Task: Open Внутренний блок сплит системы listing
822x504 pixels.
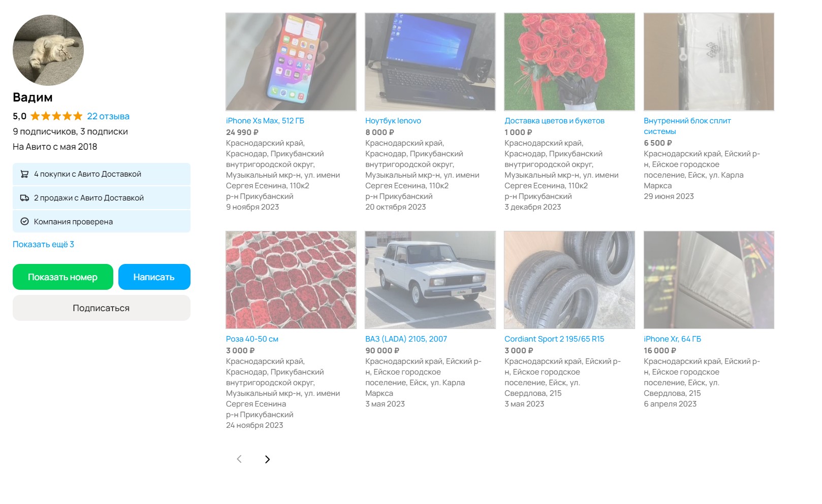Action: [x=687, y=126]
